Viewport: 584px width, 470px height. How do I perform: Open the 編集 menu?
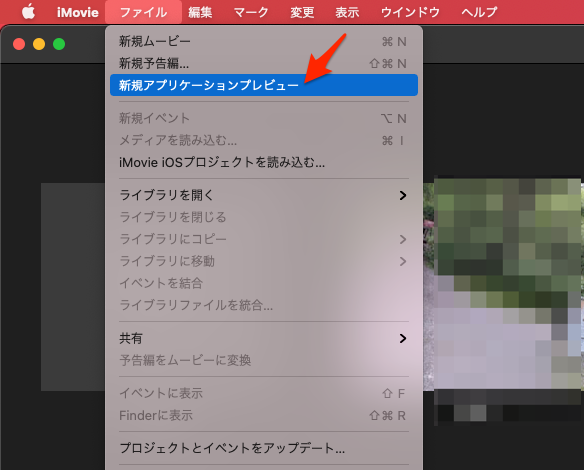[x=200, y=12]
